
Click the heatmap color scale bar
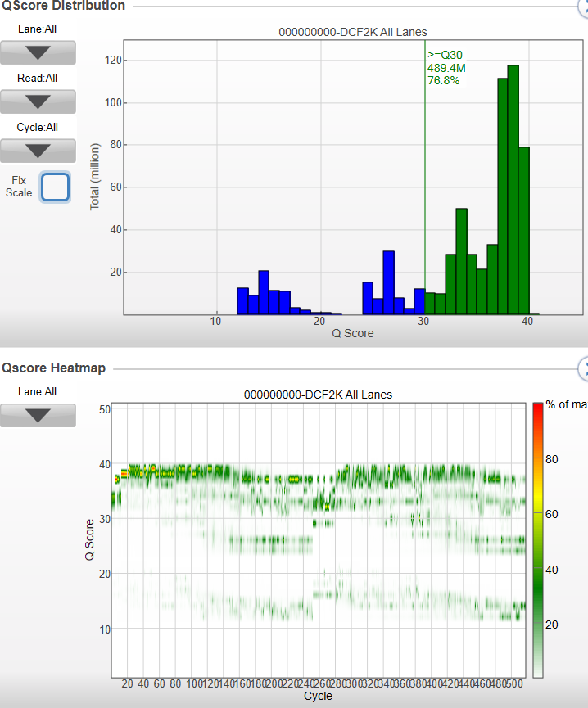pyautogui.click(x=538, y=540)
